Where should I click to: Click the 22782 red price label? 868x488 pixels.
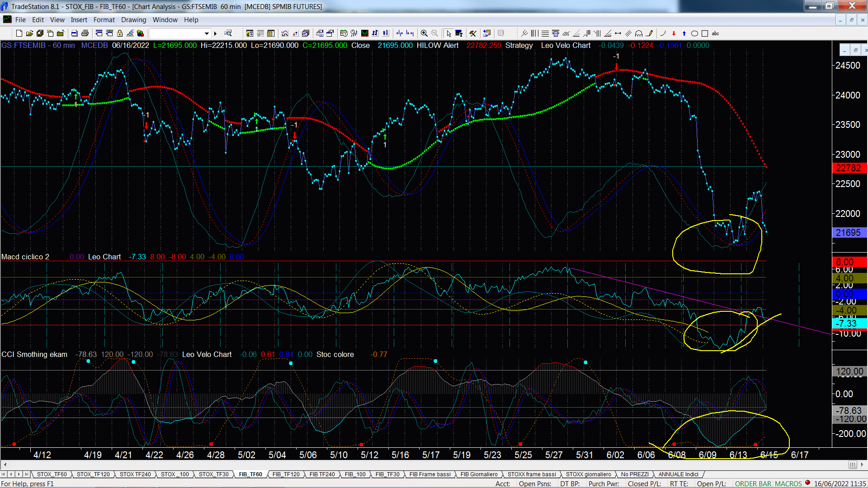click(x=849, y=168)
